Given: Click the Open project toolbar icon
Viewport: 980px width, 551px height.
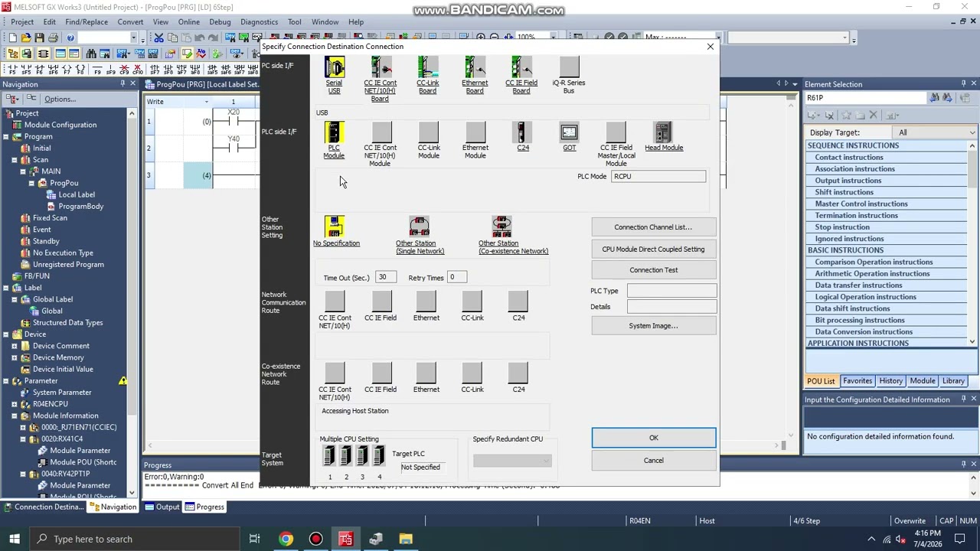Looking at the screenshot, I should (26, 37).
